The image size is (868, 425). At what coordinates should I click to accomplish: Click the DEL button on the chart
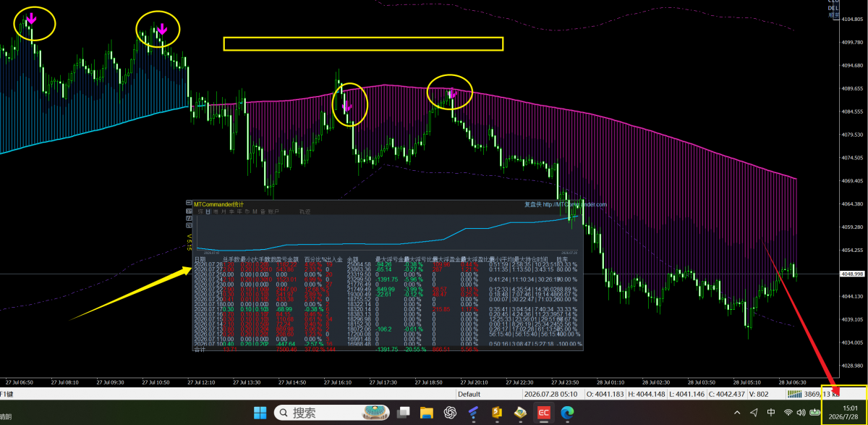click(x=833, y=8)
